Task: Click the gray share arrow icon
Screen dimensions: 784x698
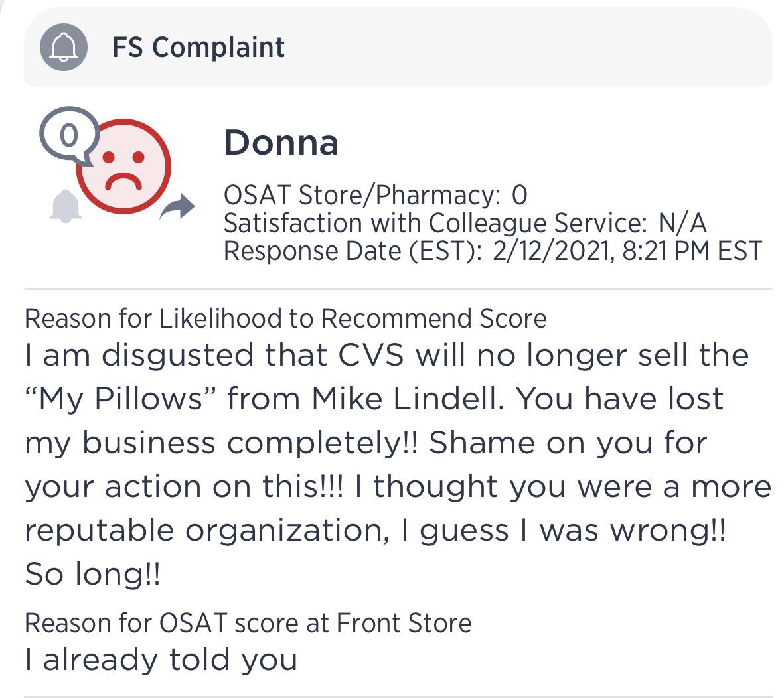Action: pyautogui.click(x=177, y=208)
